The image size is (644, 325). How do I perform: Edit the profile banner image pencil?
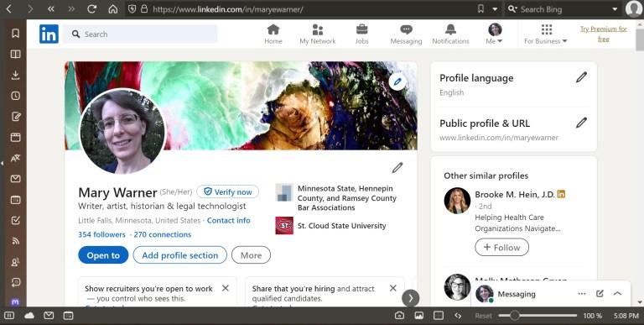coord(397,81)
